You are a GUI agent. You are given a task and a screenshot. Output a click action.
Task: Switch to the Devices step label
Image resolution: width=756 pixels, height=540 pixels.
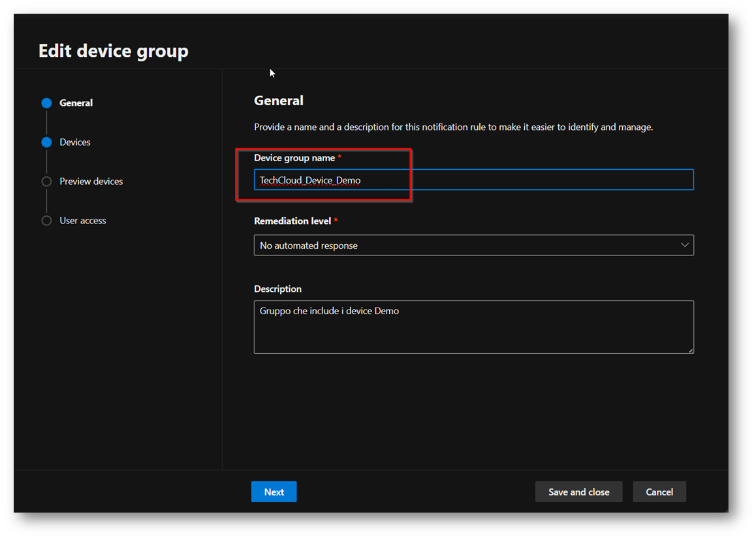coord(75,142)
